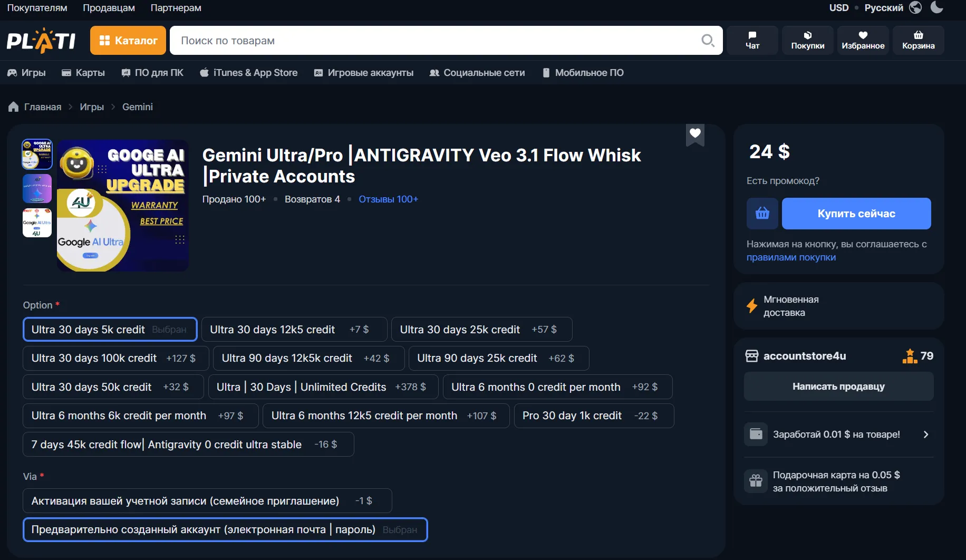This screenshot has height=560, width=966.
Task: Open the Отзывы 100+ reviews link
Action: (389, 199)
